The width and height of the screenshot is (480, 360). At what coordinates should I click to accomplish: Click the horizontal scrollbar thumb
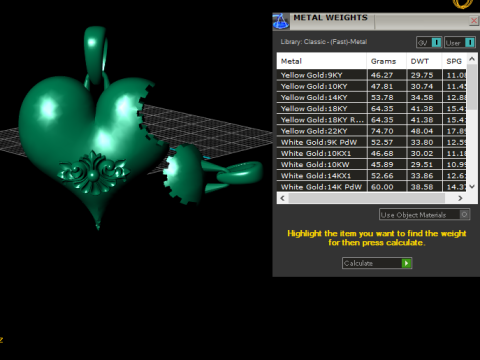[x=367, y=198]
